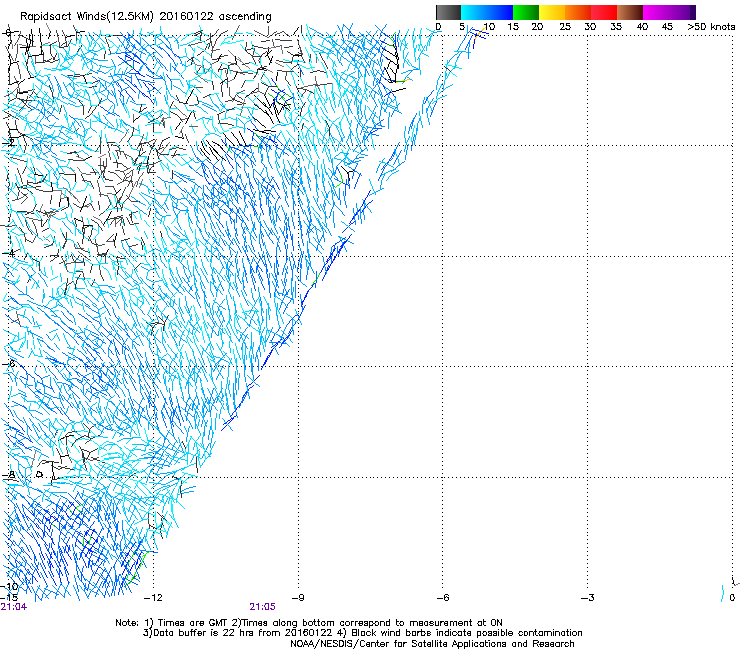Screen dimensions: 740x650
Task: Click the '-6' longitude axis label
Action: tap(442, 598)
